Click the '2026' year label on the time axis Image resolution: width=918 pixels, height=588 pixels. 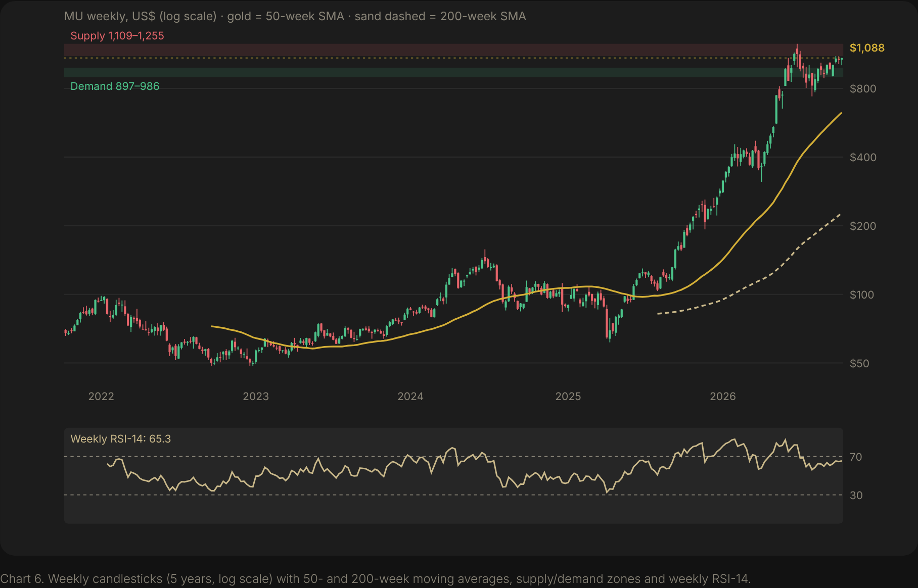click(x=723, y=397)
